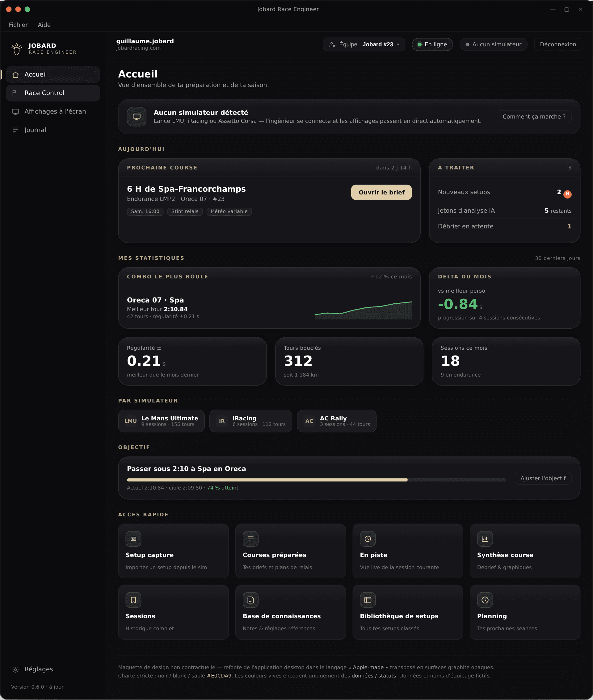593x700 pixels.
Task: Click the Aucun simulateur status pill
Action: (493, 44)
